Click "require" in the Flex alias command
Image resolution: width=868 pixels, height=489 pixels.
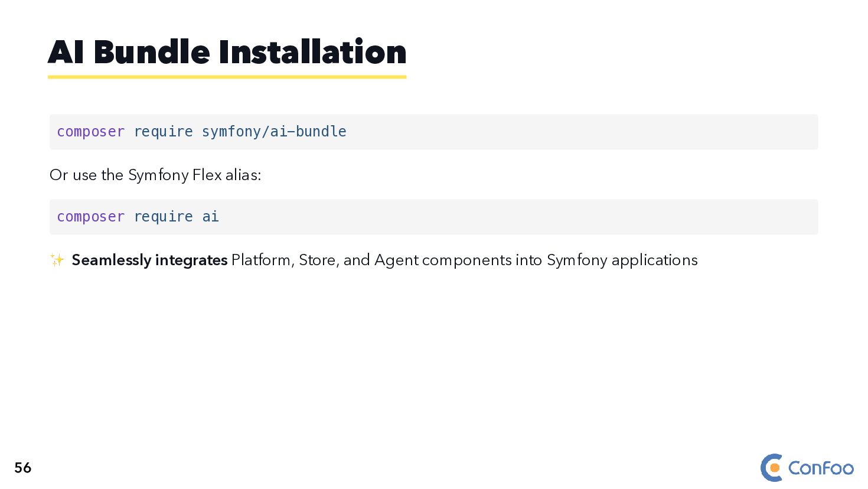point(163,217)
